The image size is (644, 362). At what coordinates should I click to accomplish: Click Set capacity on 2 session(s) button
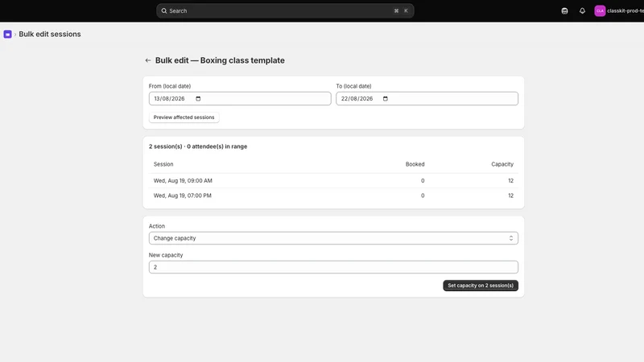(x=481, y=286)
